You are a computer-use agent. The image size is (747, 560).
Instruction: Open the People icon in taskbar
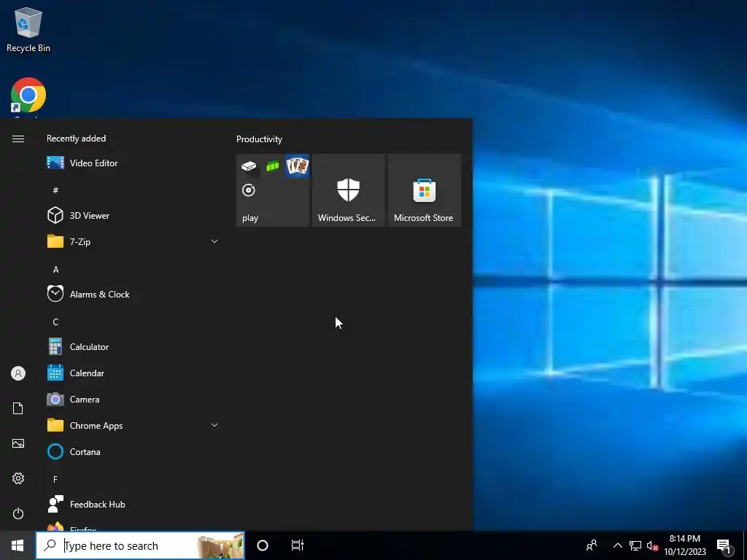pos(592,545)
